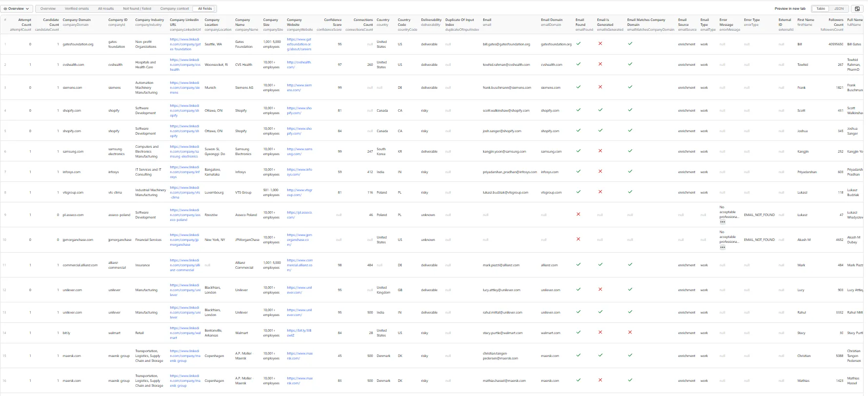868x396 pixels.
Task: Expand truncated error message in pl.asseco.com row
Action: (723, 221)
